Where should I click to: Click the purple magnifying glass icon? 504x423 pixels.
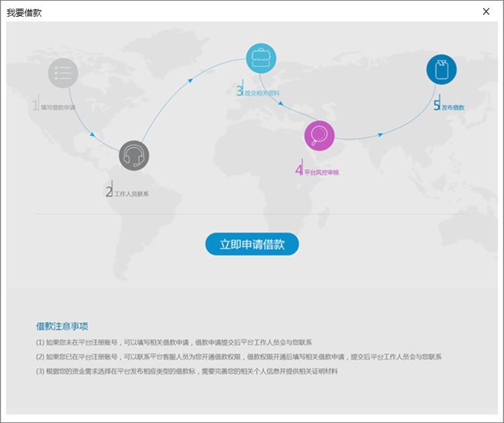[x=319, y=136]
